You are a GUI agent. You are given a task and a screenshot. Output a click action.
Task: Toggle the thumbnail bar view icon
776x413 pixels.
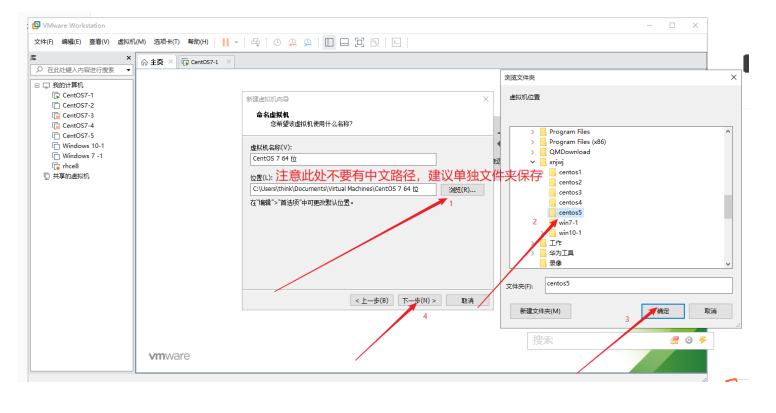pos(344,43)
